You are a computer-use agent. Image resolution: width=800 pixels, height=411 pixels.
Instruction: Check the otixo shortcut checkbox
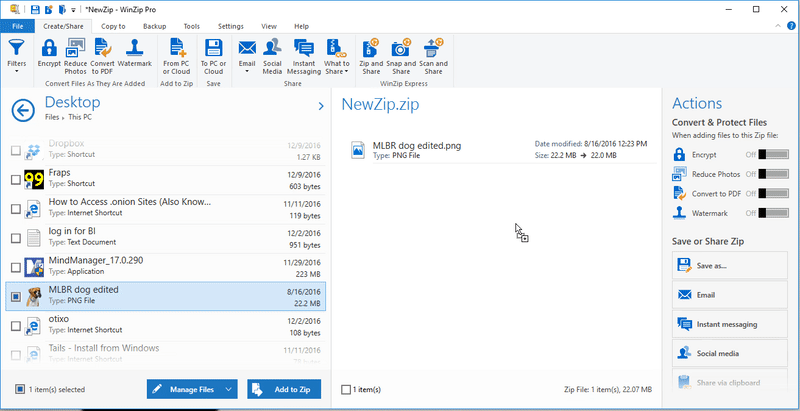[x=16, y=326]
